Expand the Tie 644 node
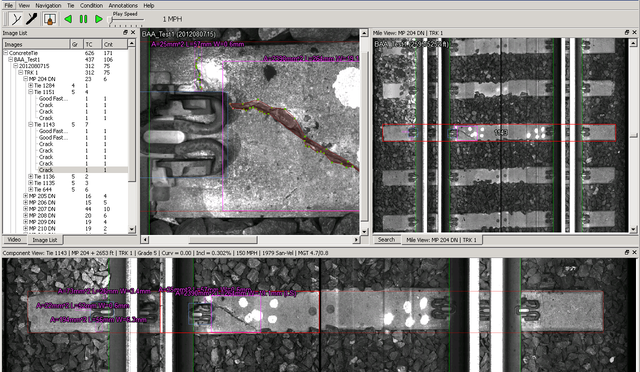 click(31, 189)
